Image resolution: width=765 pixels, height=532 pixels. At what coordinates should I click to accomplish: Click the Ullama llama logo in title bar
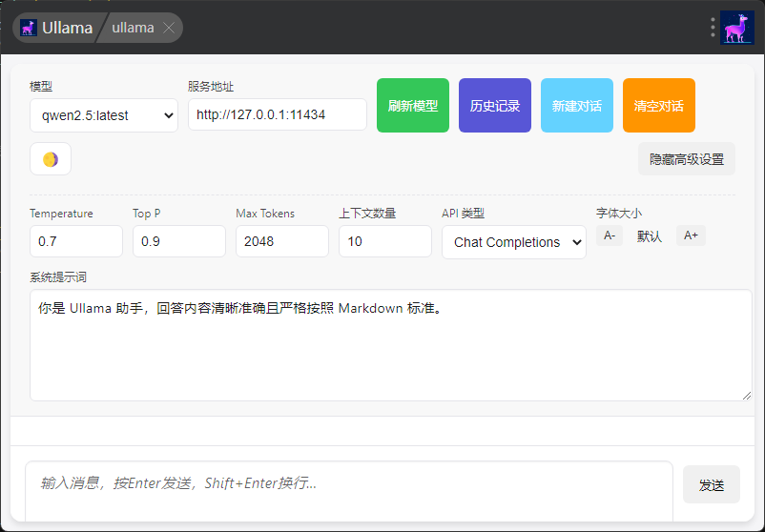[29, 28]
